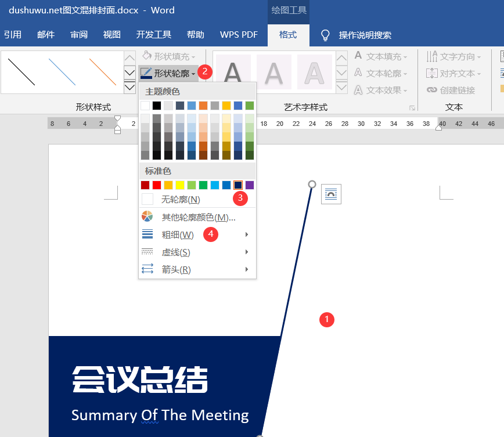504x437 pixels.
Task: Click the shape fill paint bucket icon
Action: click(147, 56)
